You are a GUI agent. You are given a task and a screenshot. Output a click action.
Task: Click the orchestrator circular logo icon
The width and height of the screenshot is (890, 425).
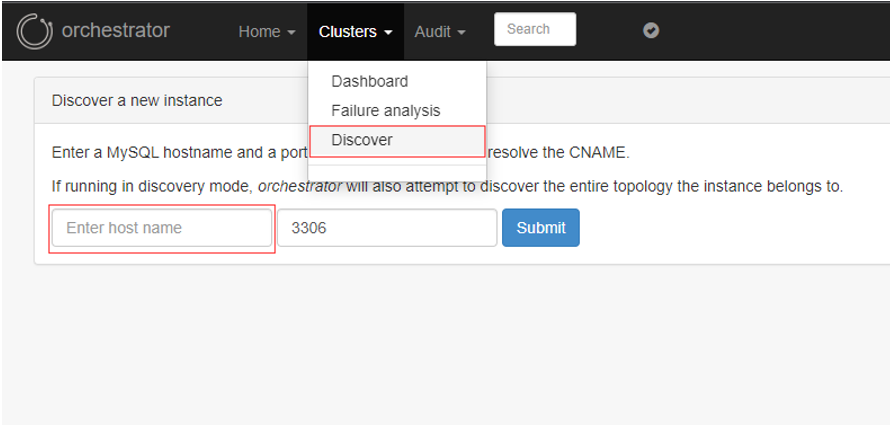35,31
